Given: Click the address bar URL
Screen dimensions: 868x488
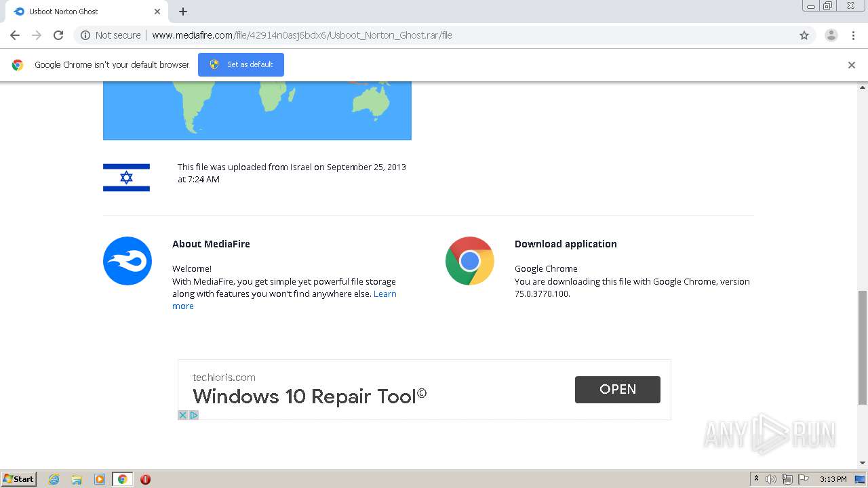Looking at the screenshot, I should point(302,35).
